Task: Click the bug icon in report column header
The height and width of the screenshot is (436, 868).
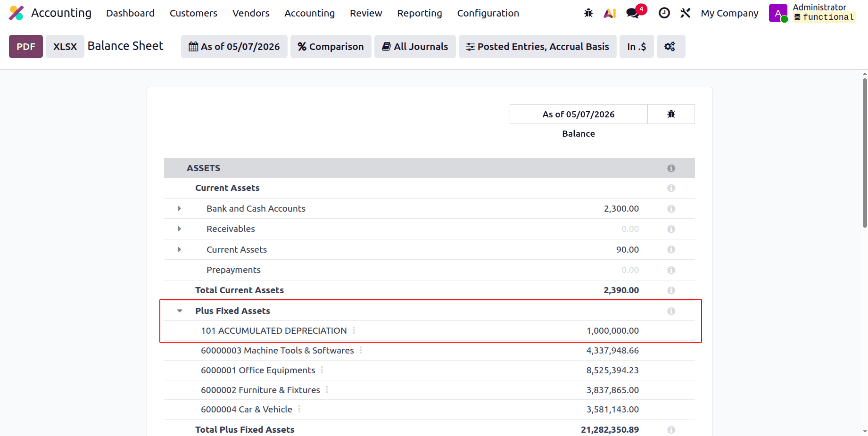Action: [671, 114]
